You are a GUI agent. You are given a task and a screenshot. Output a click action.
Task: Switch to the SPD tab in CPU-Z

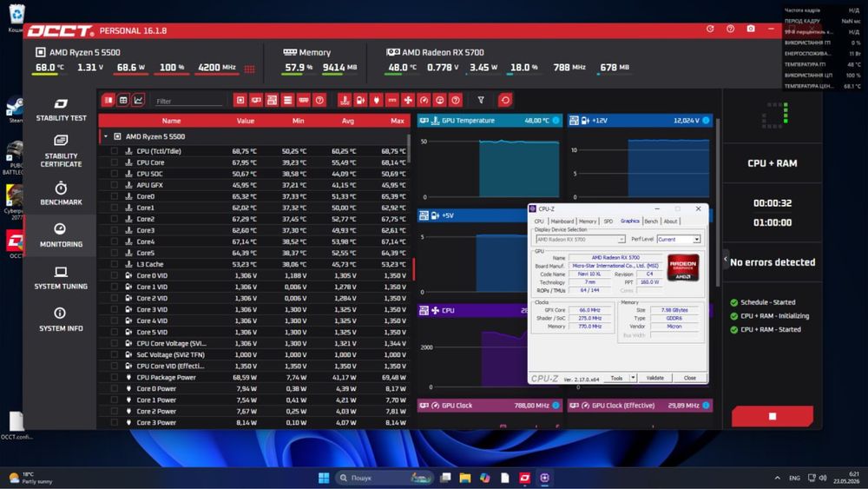coord(608,221)
